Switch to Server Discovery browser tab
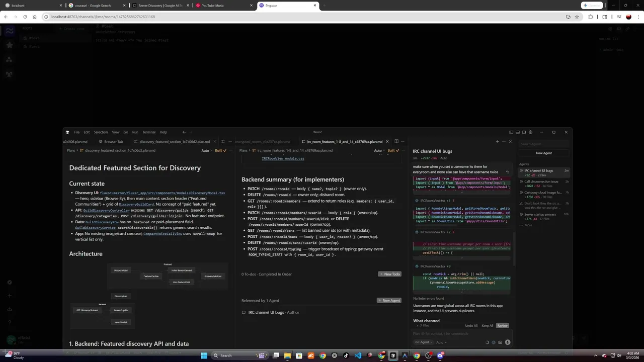The height and width of the screenshot is (362, 644). coord(159,6)
